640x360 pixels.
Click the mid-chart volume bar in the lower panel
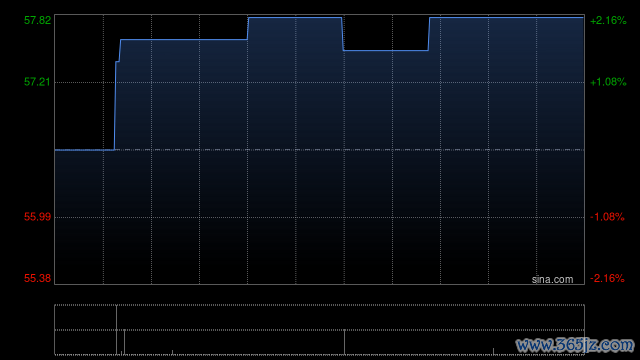[x=344, y=342]
